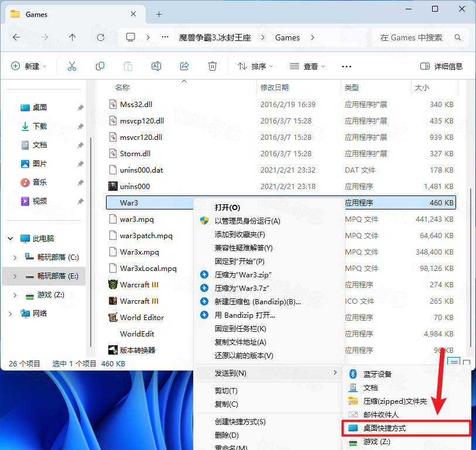This screenshot has height=450, width=476.
Task: Choose 打开(O) in the context menu
Action: point(227,208)
